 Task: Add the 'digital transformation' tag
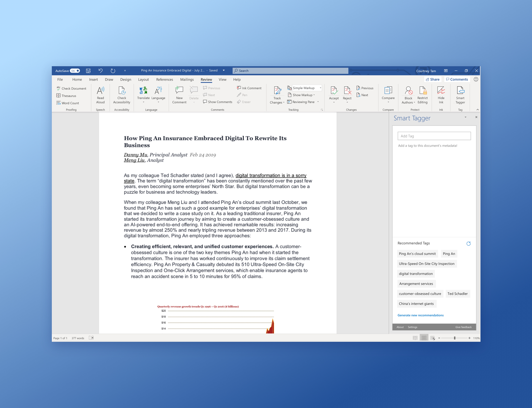(416, 274)
